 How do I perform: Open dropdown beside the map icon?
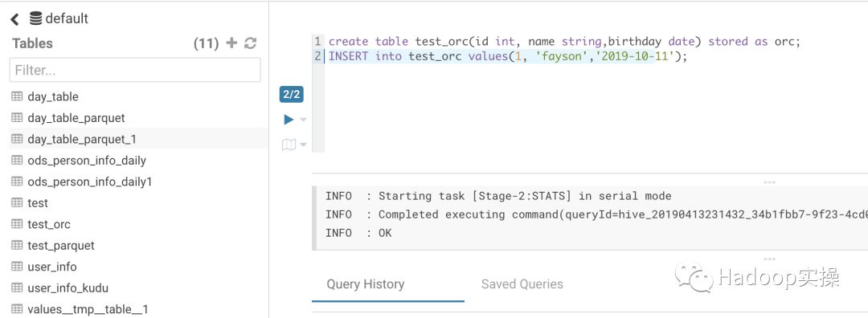point(303,145)
